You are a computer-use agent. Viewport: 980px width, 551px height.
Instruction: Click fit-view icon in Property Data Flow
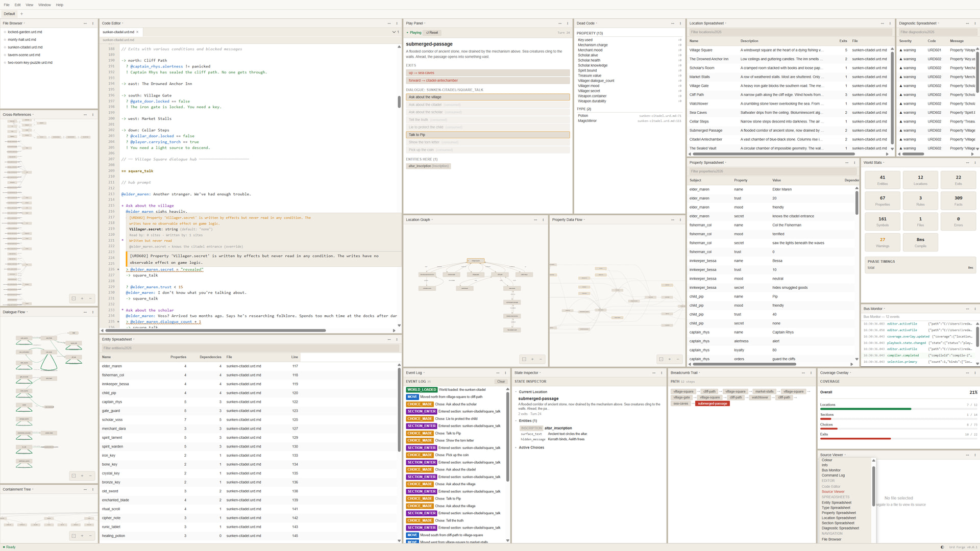[661, 359]
